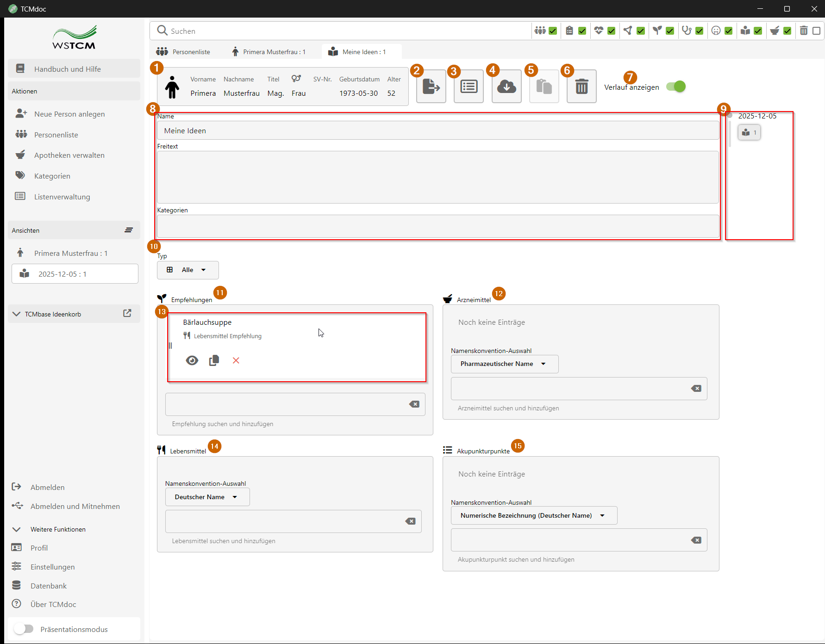Click the export button beside patient header
This screenshot has height=644, width=825.
pyautogui.click(x=431, y=87)
